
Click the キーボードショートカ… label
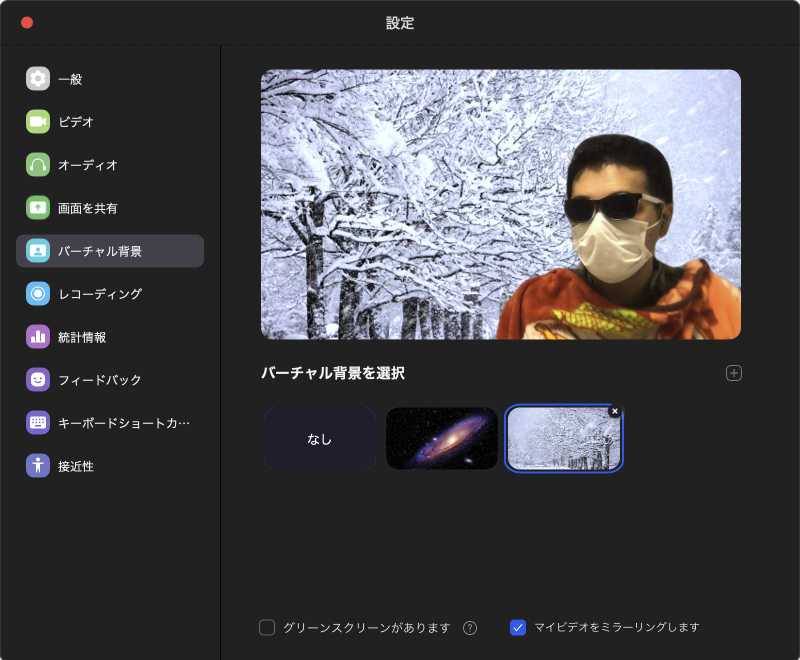[x=124, y=423]
